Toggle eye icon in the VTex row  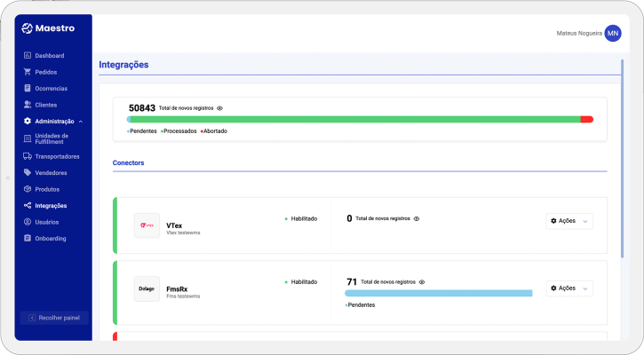point(416,218)
